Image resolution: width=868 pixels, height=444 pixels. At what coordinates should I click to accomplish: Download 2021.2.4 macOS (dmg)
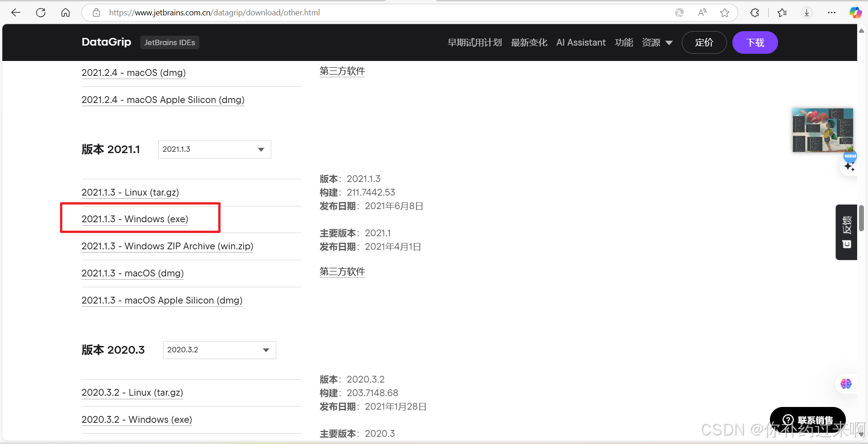133,73
